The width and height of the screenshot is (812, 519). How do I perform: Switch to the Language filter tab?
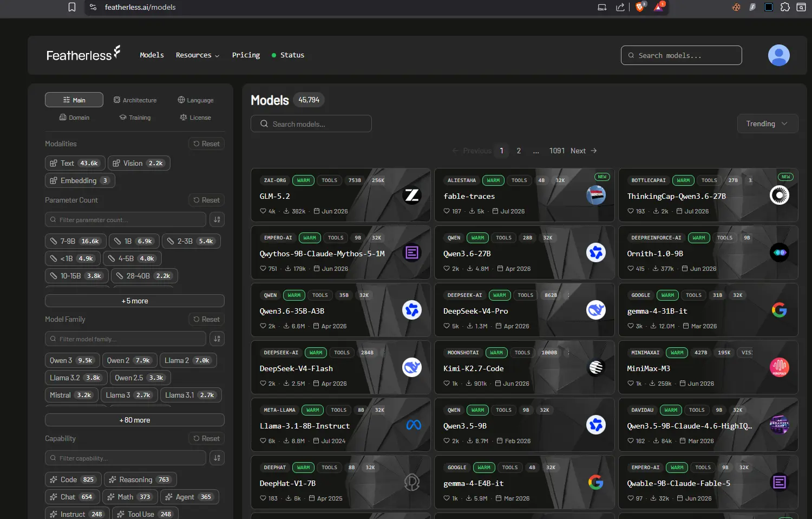click(195, 100)
